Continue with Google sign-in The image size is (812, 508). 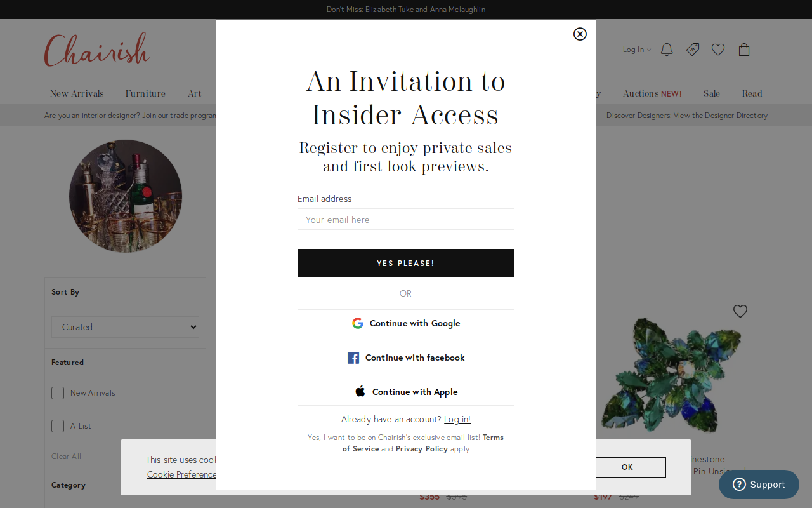(x=406, y=323)
